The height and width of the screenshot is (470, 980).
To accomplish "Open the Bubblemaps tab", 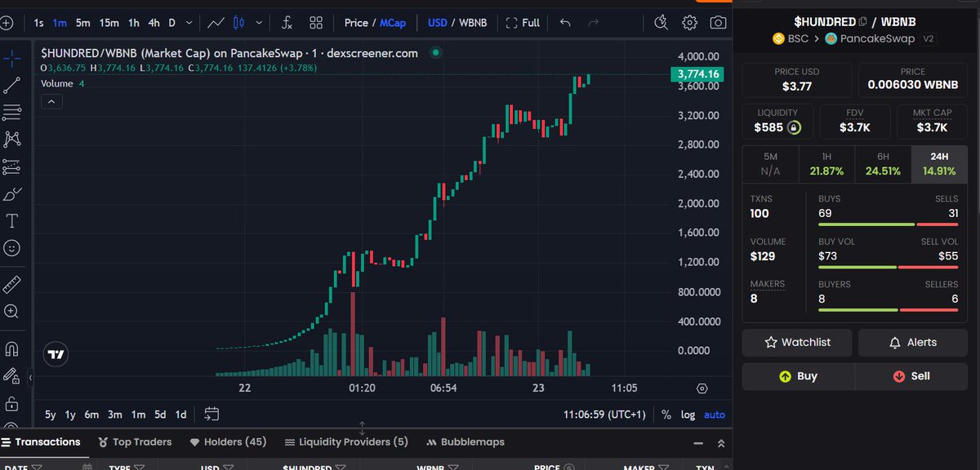I will coord(466,442).
